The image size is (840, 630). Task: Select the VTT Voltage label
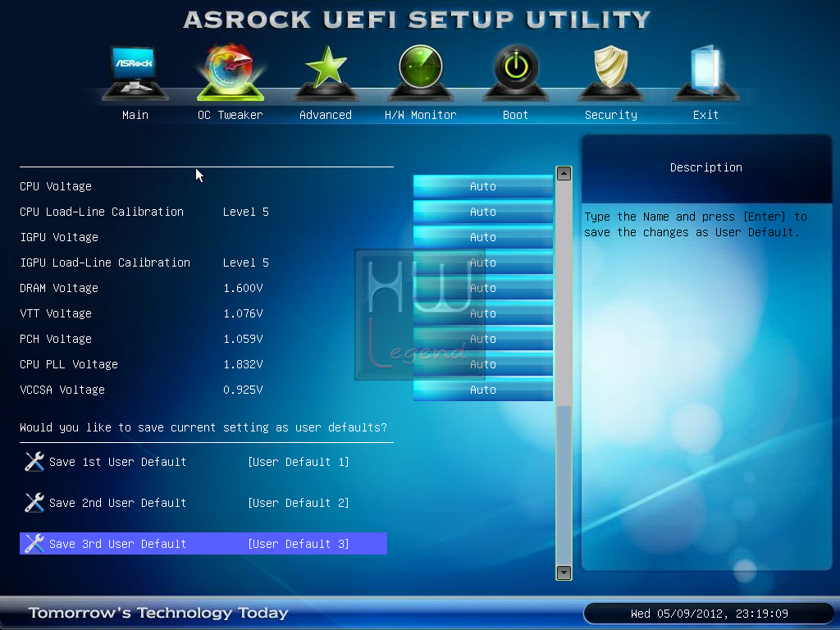click(56, 313)
